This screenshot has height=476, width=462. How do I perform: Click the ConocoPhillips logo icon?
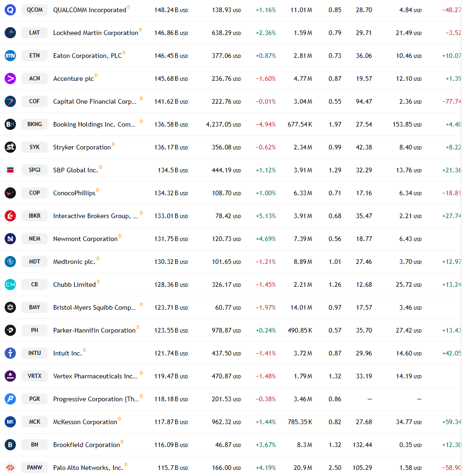point(10,193)
